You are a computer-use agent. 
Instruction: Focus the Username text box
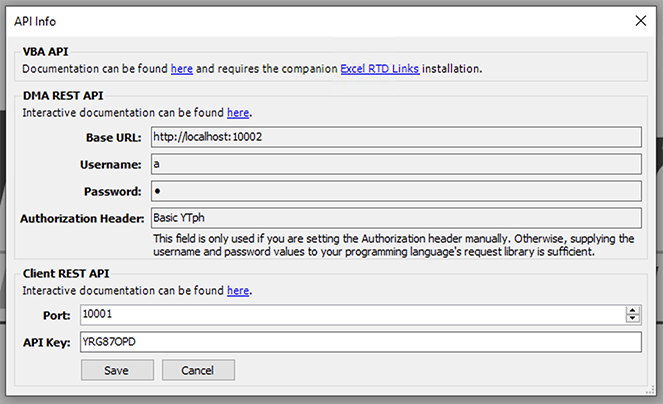pos(396,164)
